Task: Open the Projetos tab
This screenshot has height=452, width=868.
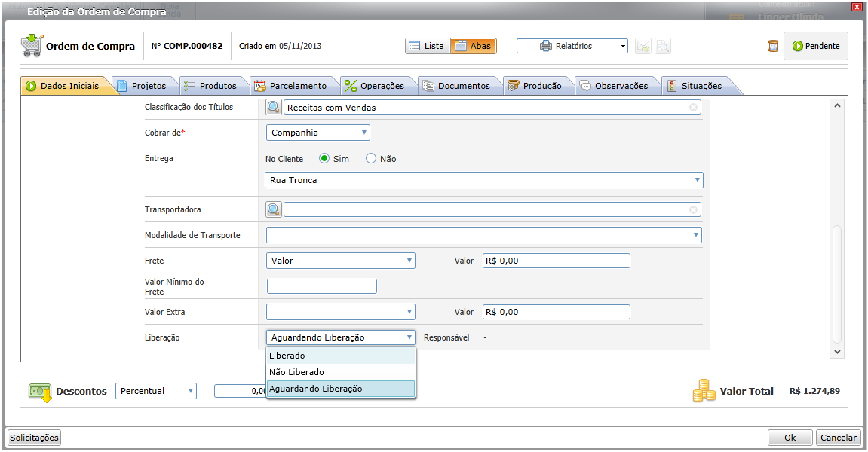Action: [x=146, y=86]
